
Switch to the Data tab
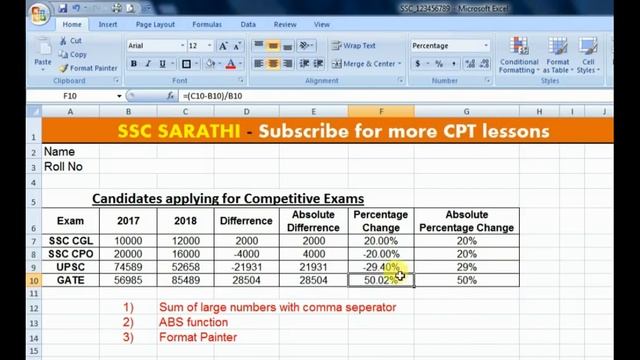point(248,24)
